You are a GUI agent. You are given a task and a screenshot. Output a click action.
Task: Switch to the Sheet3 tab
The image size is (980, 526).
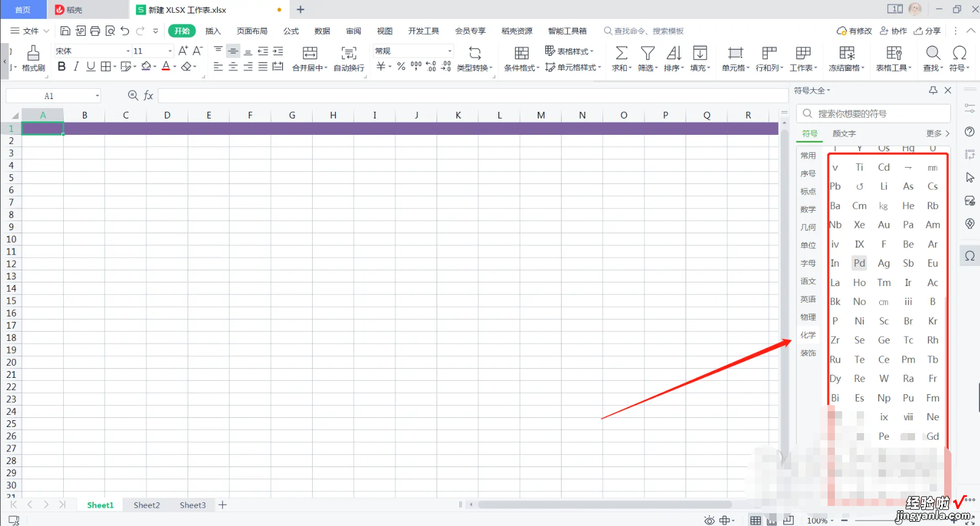pyautogui.click(x=192, y=505)
